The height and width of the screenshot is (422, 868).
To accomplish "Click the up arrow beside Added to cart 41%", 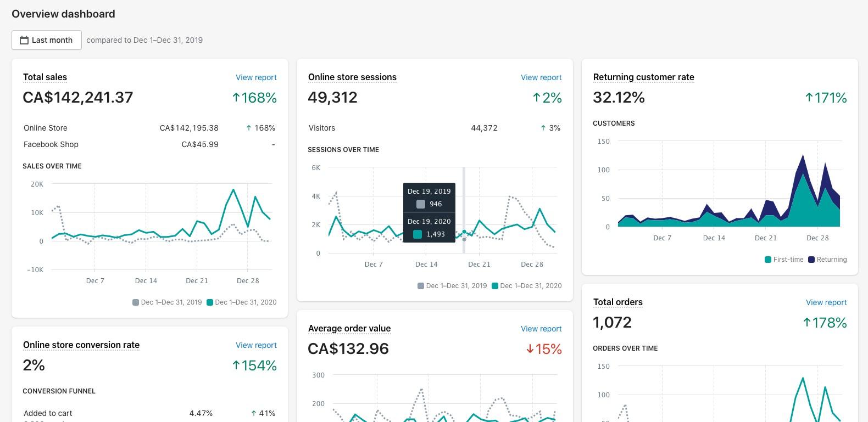I will [253, 413].
